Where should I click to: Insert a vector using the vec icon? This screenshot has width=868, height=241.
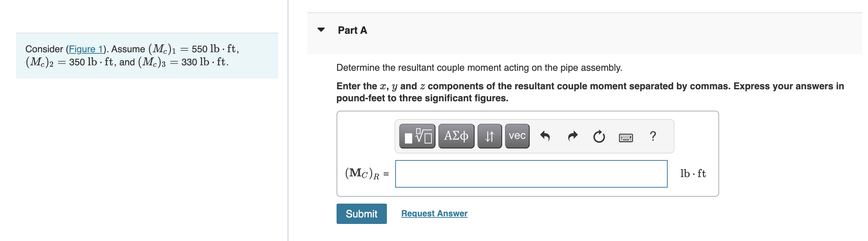point(517,136)
